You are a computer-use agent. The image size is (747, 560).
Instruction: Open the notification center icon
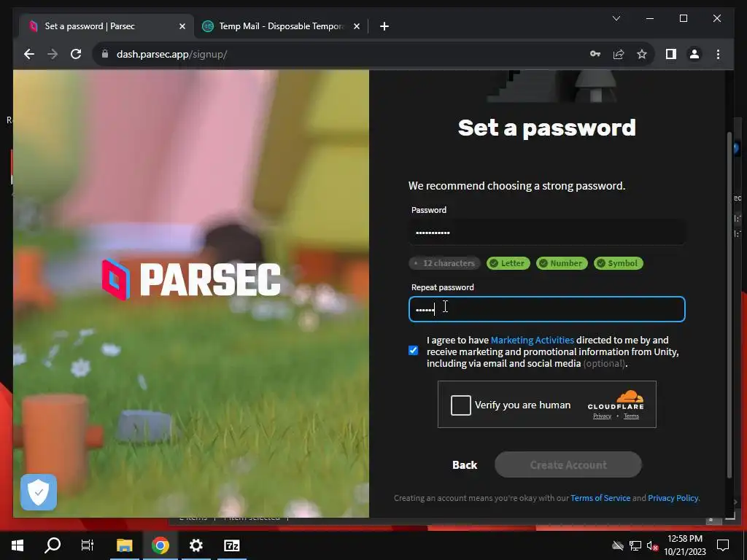tap(723, 545)
